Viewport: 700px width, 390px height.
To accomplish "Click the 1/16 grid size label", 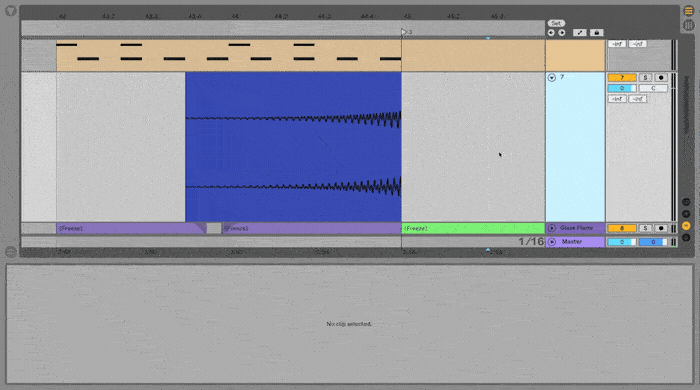I will [x=531, y=241].
